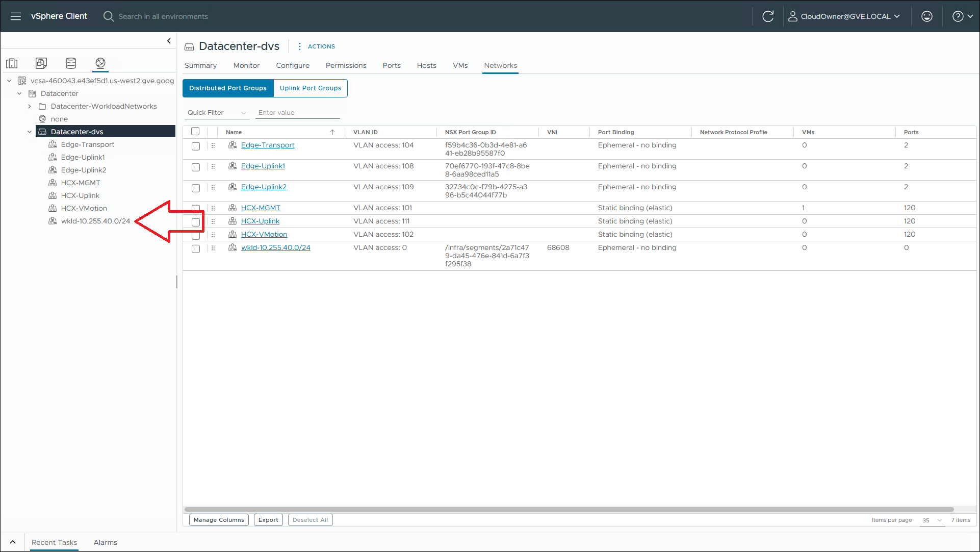Screen dimensions: 980x552
Task: Click drag handle of HCX-Uplink row
Action: 213,221
